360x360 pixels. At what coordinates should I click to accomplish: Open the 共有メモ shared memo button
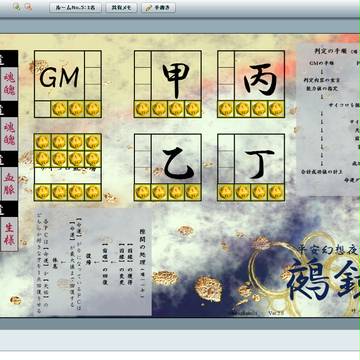121,8
